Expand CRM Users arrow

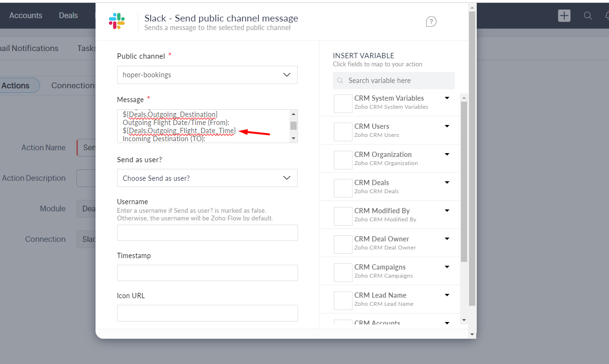(x=447, y=126)
